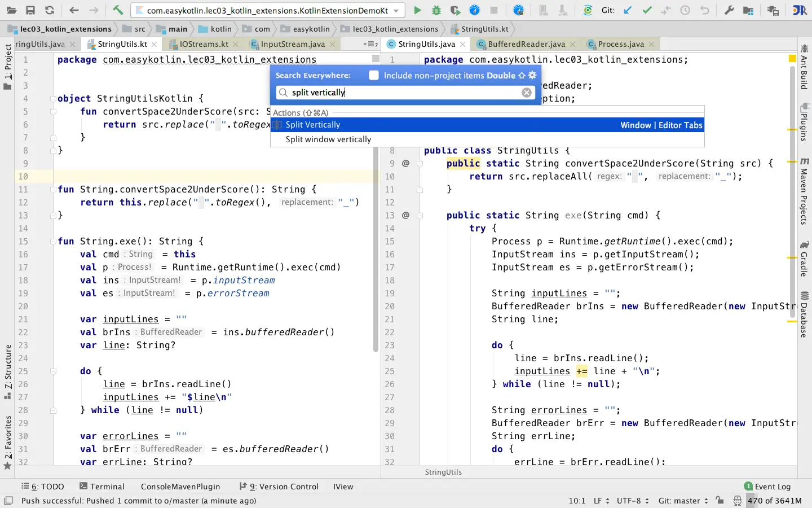This screenshot has height=508, width=812.
Task: Collapse Java convertSpace2UnderScore method fold marker
Action: coord(420,164)
